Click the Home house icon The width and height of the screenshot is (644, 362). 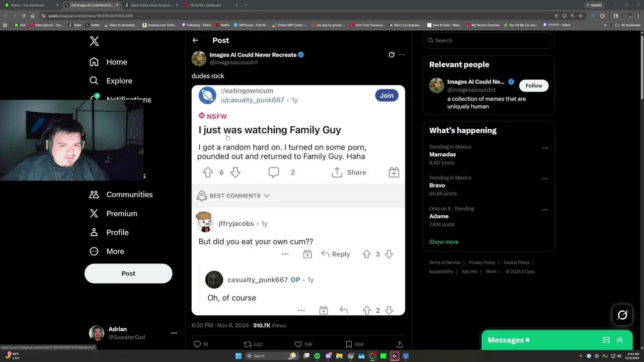coord(94,62)
